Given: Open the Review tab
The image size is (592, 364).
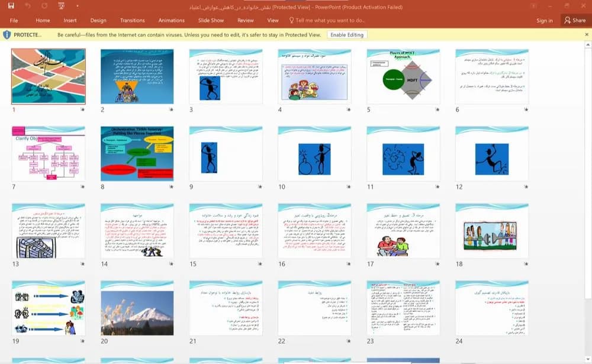Looking at the screenshot, I should (x=246, y=20).
